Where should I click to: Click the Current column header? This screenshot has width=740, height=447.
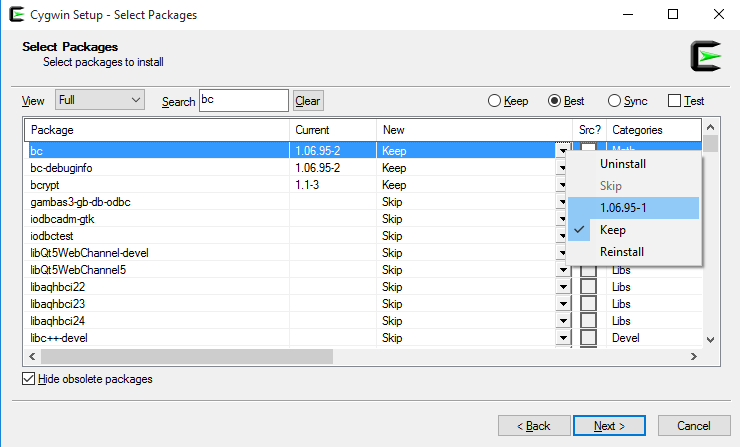pos(333,130)
